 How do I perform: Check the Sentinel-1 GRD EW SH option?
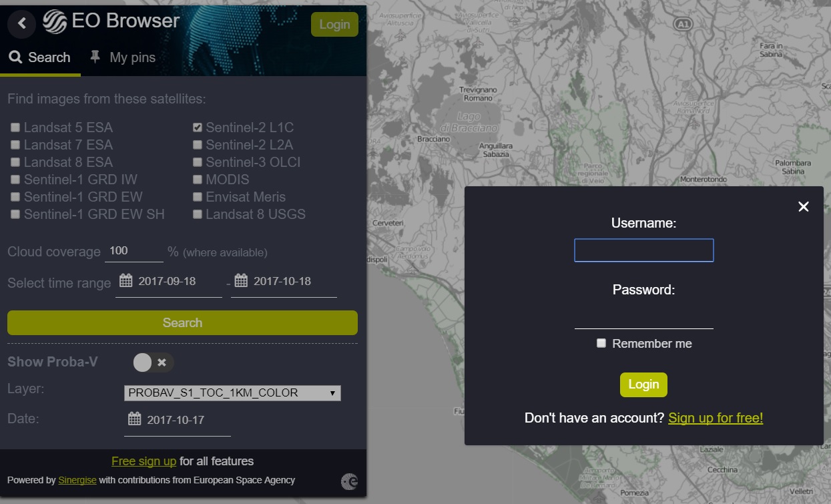coord(15,214)
